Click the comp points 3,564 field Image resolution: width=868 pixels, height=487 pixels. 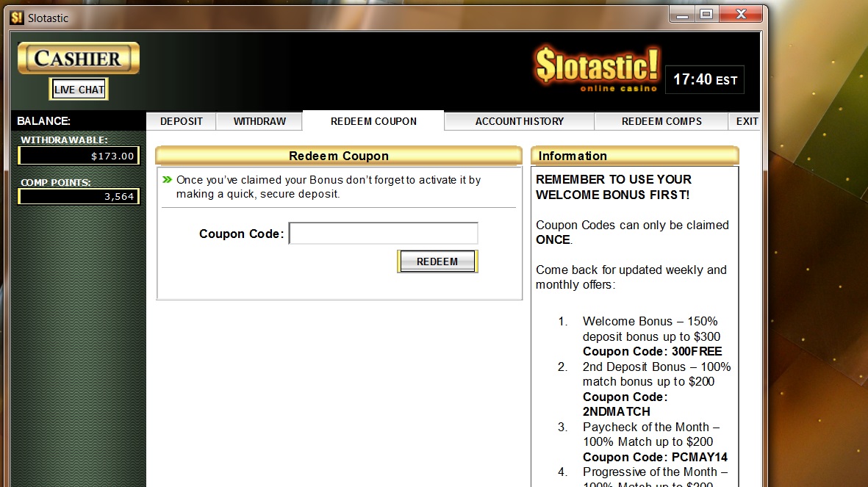(x=79, y=196)
